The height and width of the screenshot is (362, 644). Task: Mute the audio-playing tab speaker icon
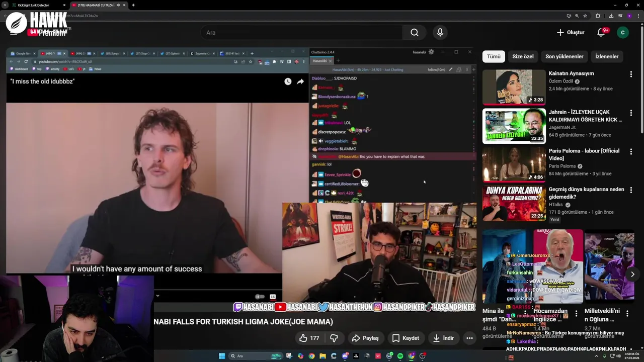(x=118, y=5)
